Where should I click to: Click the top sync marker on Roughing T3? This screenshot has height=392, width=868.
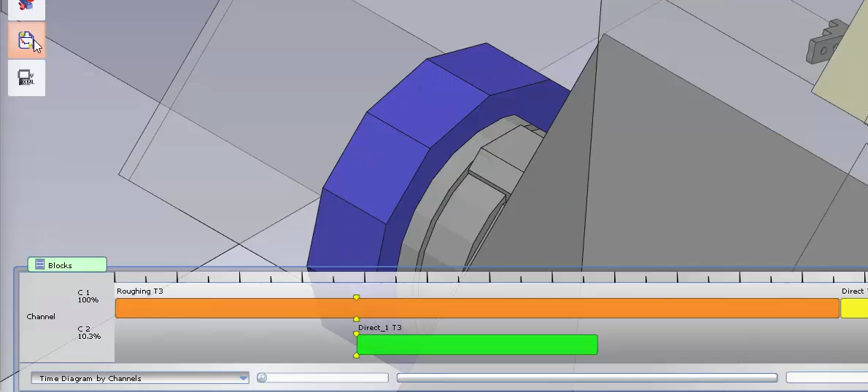tap(356, 297)
